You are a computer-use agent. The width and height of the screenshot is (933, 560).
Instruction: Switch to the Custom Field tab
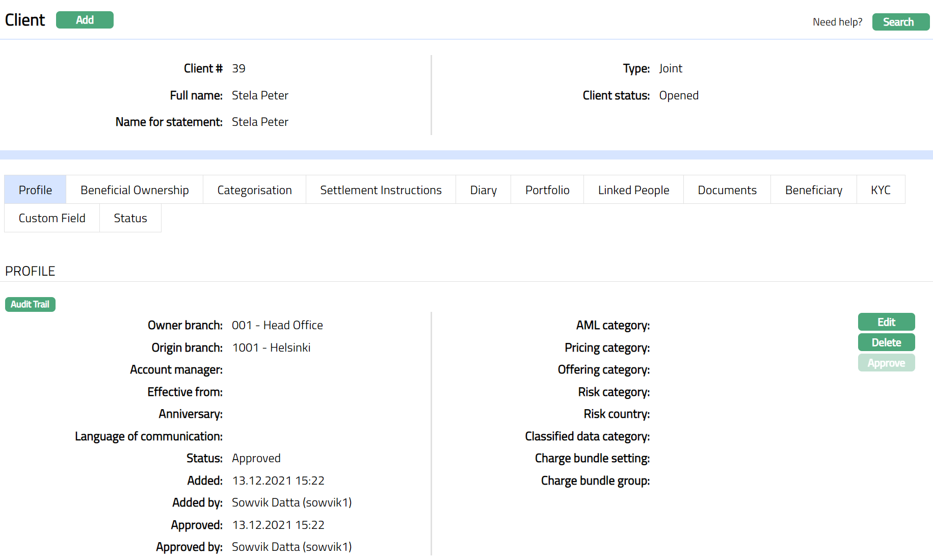52,218
